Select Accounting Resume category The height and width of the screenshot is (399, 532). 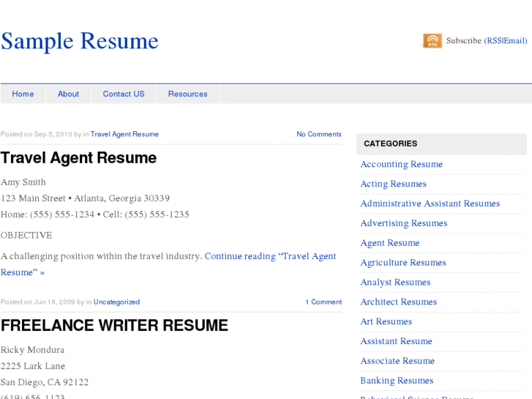[401, 164]
